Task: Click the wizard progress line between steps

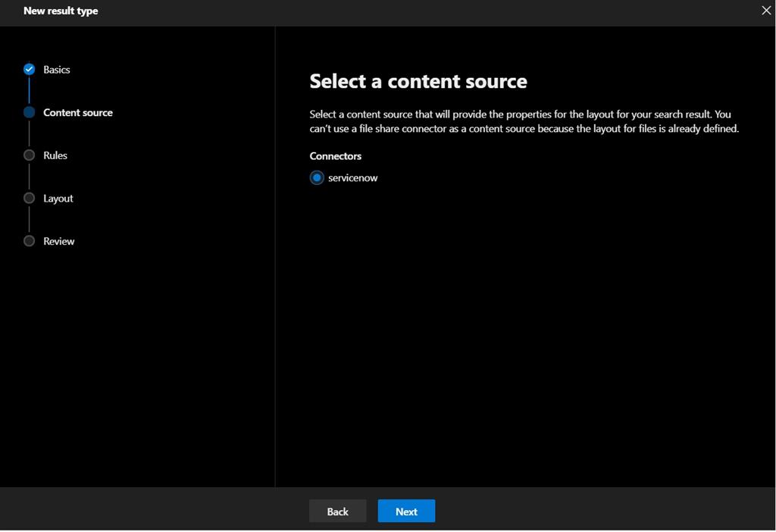Action: 29,91
